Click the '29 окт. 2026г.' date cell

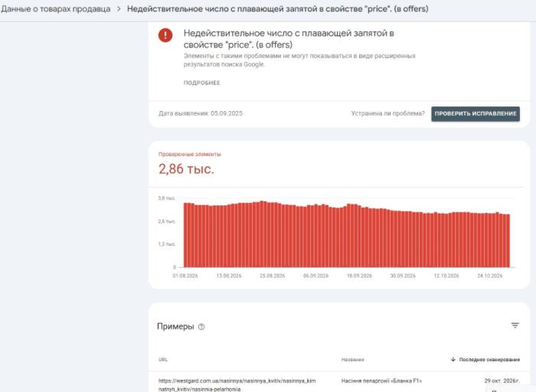(502, 381)
